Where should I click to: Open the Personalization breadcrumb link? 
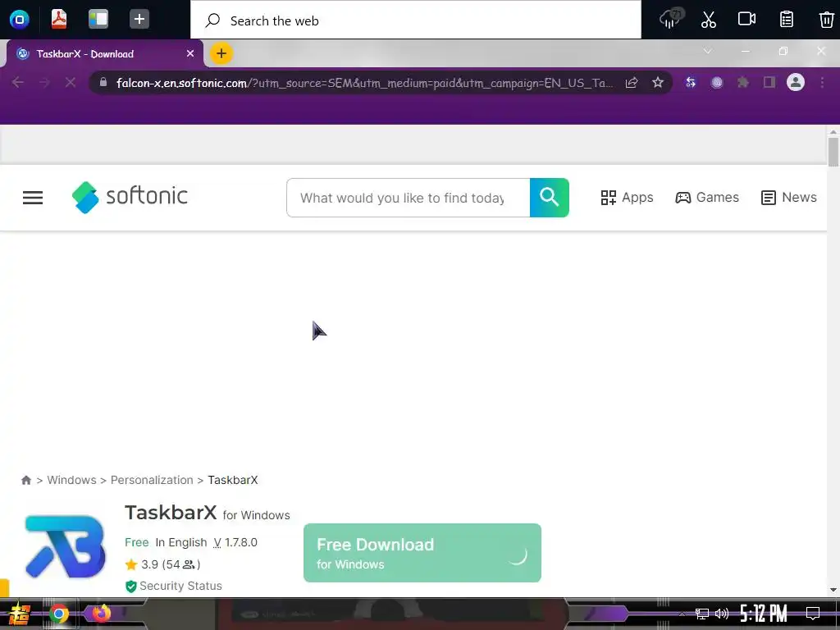coord(152,480)
